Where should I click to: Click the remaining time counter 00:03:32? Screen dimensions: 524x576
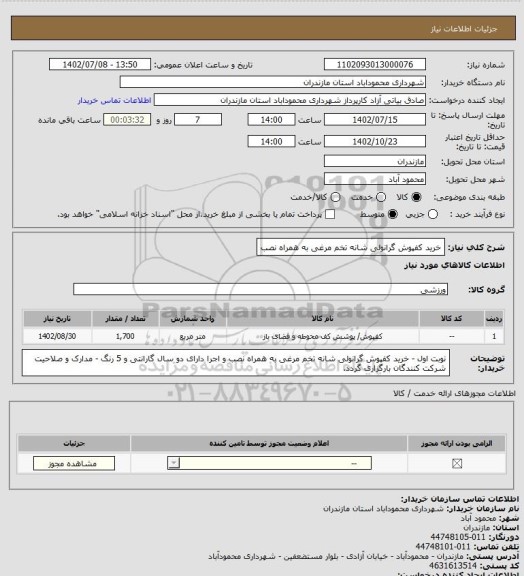coord(127,120)
